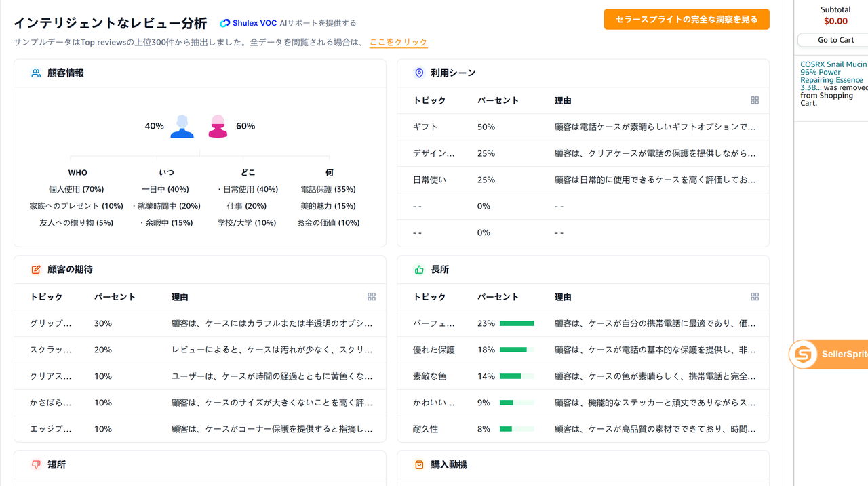The image size is (868, 486).
Task: Open grid view icon in 長所 table
Action: [755, 297]
